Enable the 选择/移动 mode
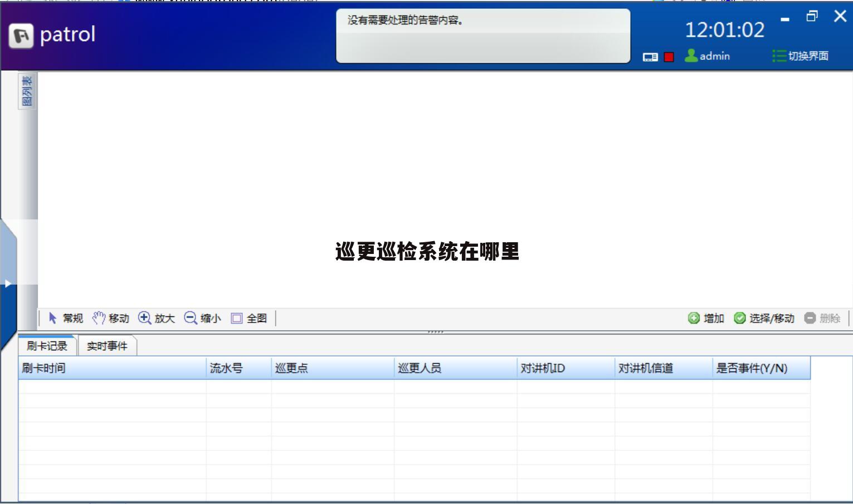This screenshot has width=853, height=504. tap(764, 318)
